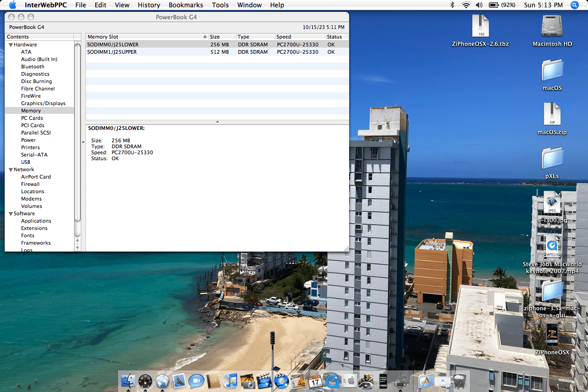Sort by the Status column header
Image resolution: width=588 pixels, height=392 pixels.
click(x=337, y=37)
